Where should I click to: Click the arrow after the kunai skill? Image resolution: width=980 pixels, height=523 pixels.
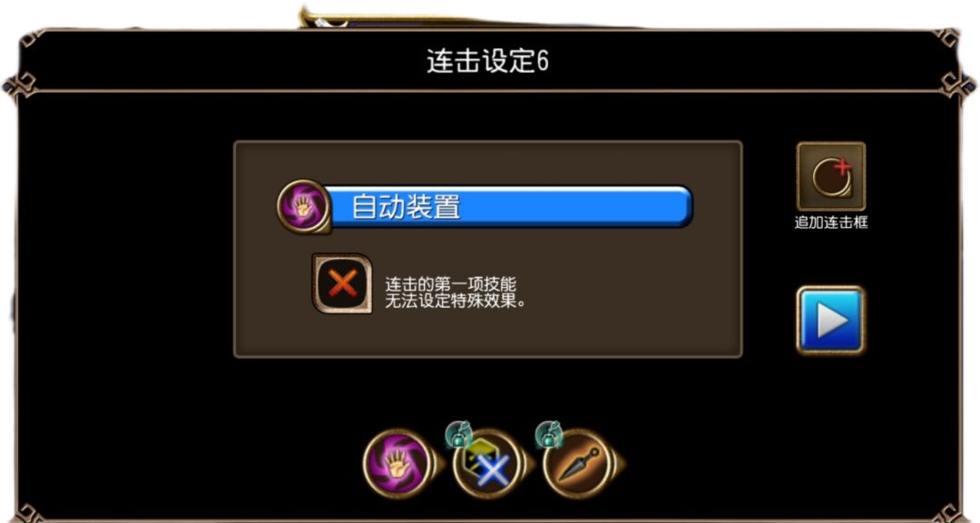click(618, 464)
